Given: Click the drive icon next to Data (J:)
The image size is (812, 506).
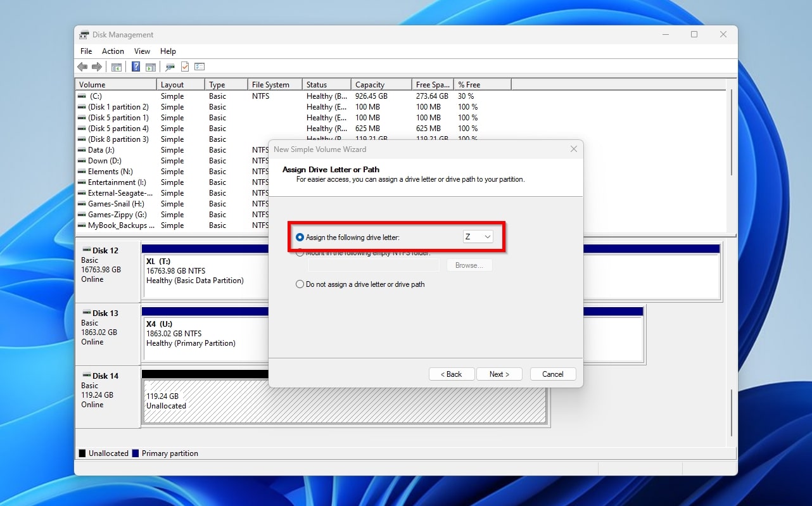Looking at the screenshot, I should click(x=82, y=150).
